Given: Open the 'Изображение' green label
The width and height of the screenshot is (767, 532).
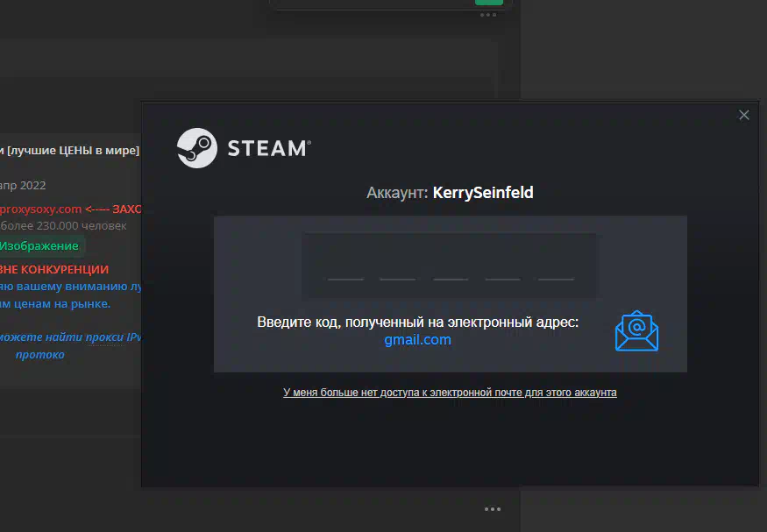Looking at the screenshot, I should 40,246.
